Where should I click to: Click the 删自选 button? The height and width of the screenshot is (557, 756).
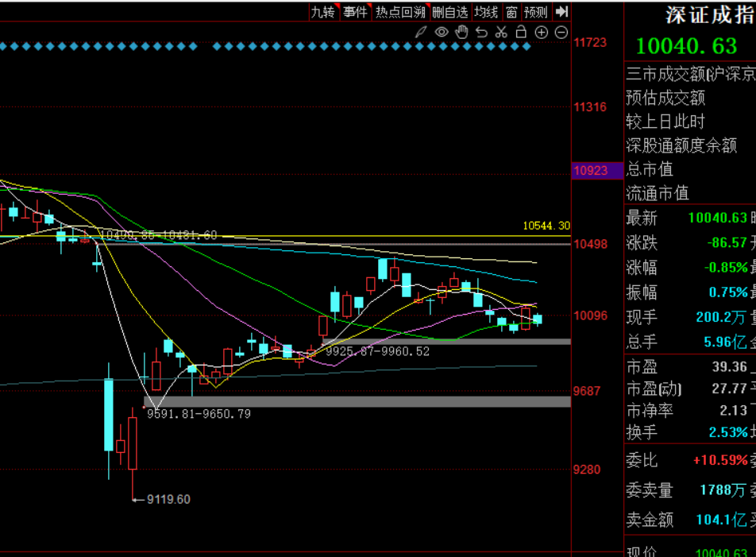(x=449, y=12)
